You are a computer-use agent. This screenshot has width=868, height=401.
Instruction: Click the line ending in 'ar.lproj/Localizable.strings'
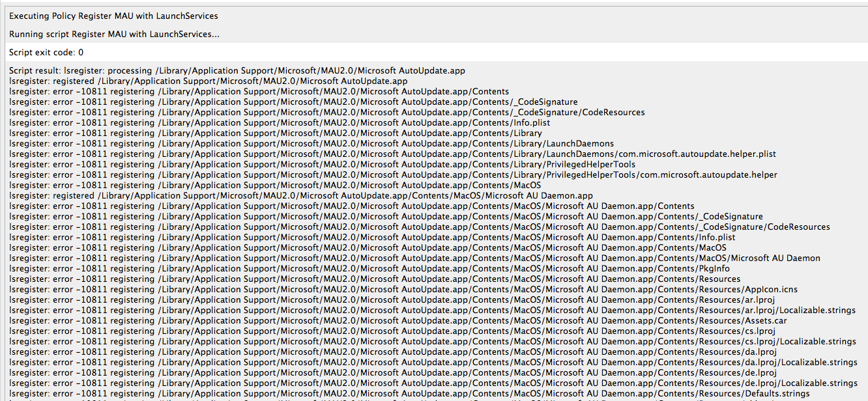(x=432, y=310)
